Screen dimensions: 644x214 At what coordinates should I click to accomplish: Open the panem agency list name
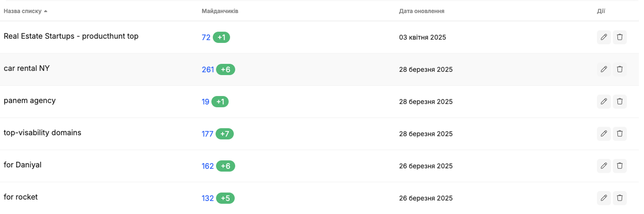30,101
